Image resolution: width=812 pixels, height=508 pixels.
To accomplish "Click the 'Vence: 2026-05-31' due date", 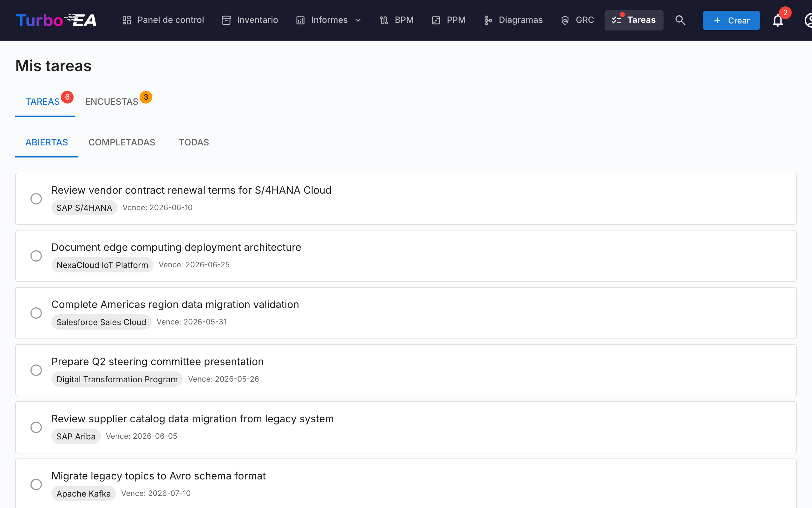I will click(191, 322).
